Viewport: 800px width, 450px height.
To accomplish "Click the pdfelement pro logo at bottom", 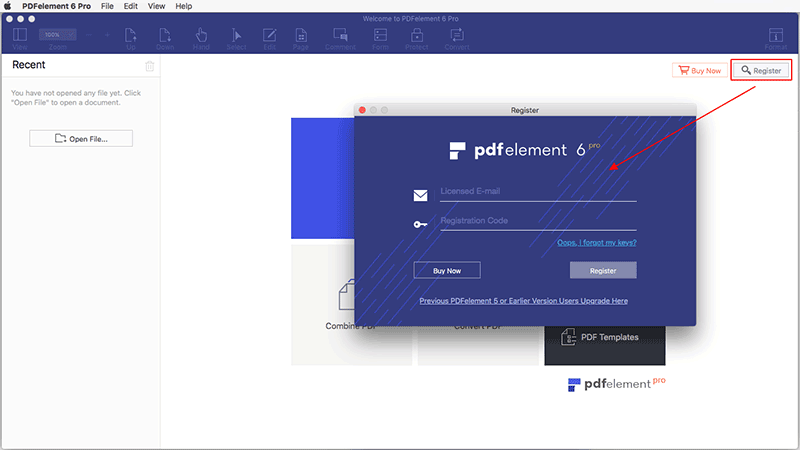I will [616, 384].
